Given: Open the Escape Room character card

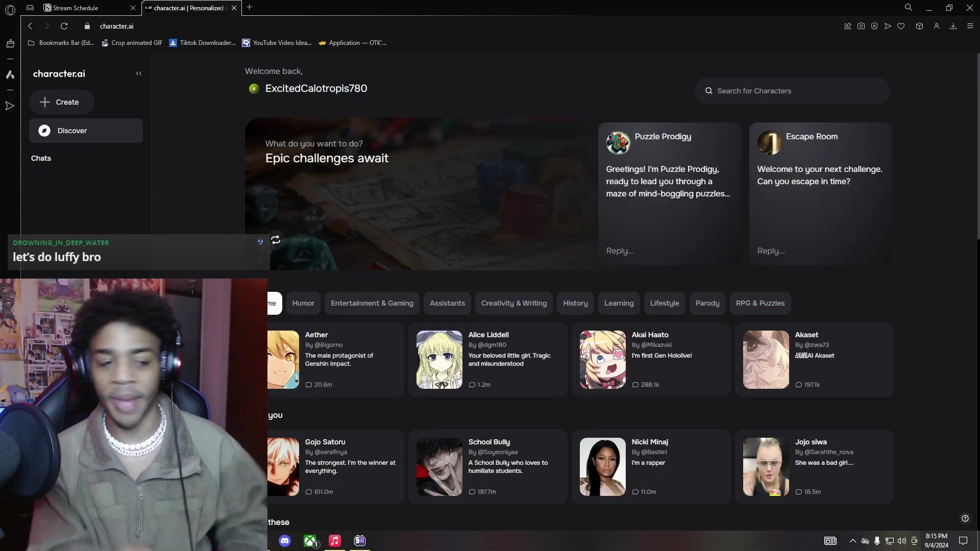Looking at the screenshot, I should click(x=820, y=194).
